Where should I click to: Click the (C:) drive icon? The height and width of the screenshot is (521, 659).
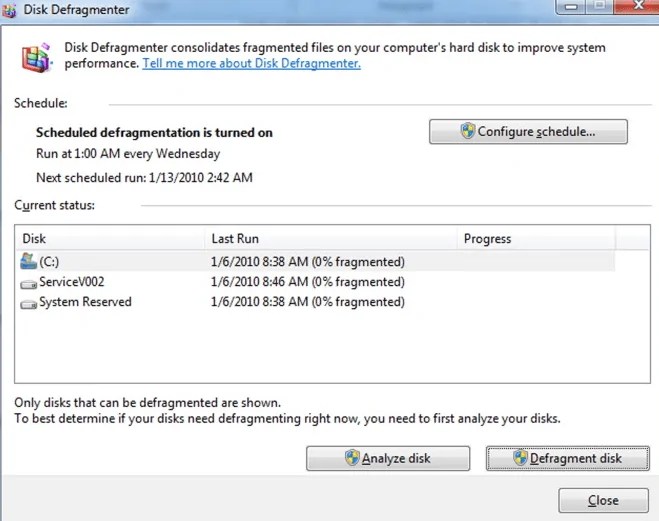click(x=29, y=261)
